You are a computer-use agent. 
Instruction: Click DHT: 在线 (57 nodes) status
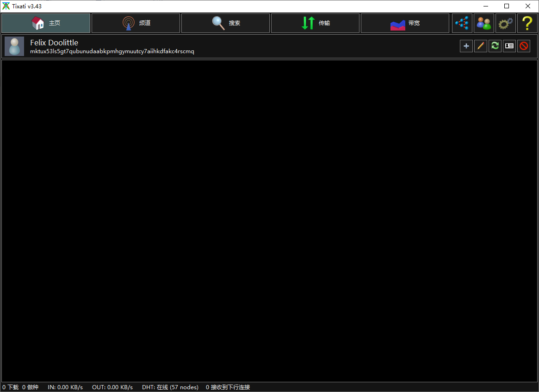pos(170,387)
